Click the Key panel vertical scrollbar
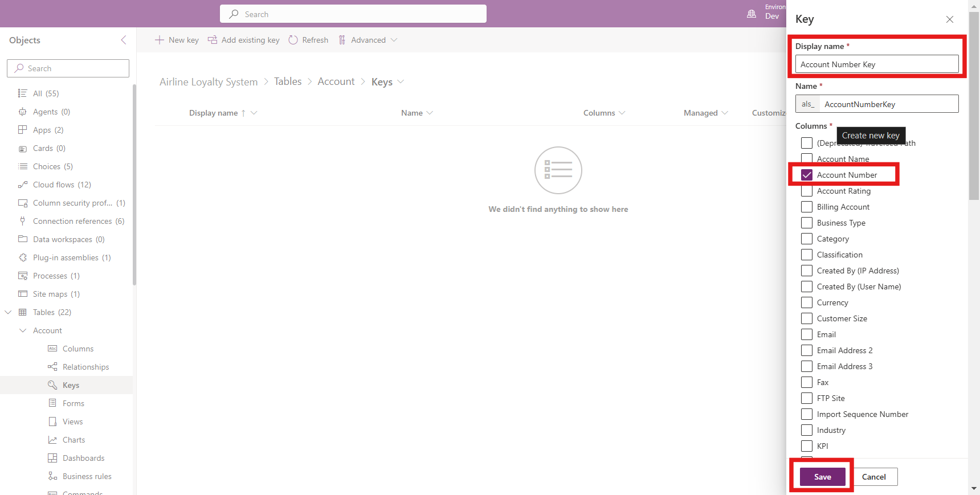The height and width of the screenshot is (495, 980). point(974,114)
